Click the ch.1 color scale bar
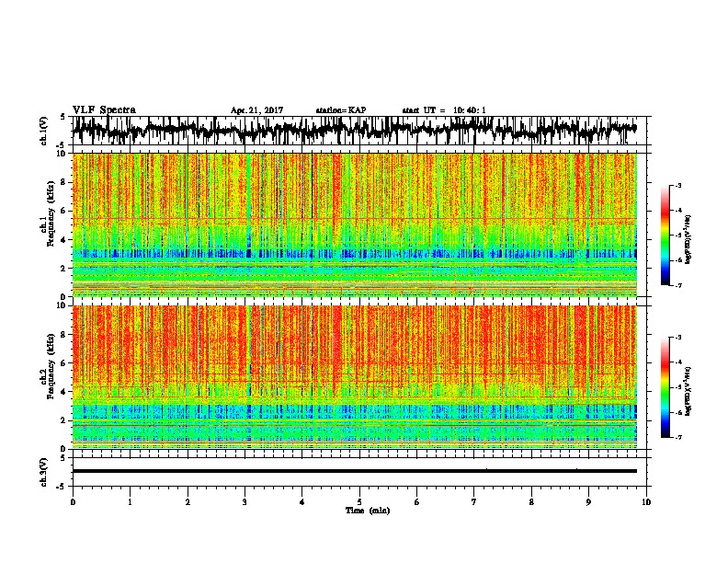This screenshot has height=563, width=728. tap(665, 235)
